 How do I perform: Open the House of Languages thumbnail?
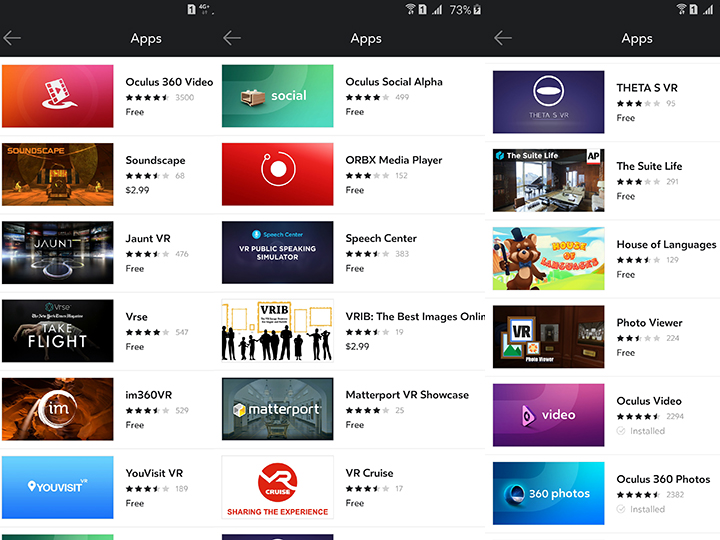tap(548, 259)
